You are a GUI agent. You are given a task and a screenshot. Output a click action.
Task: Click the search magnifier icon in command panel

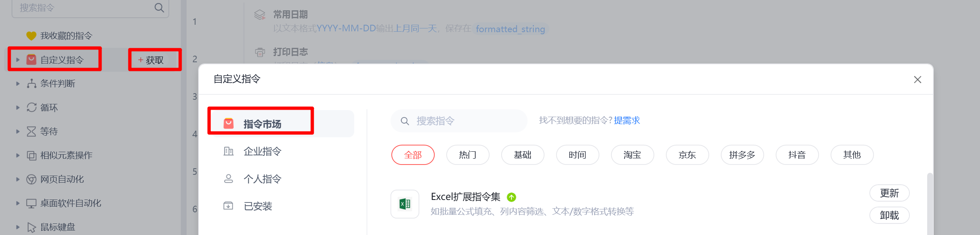(x=159, y=7)
